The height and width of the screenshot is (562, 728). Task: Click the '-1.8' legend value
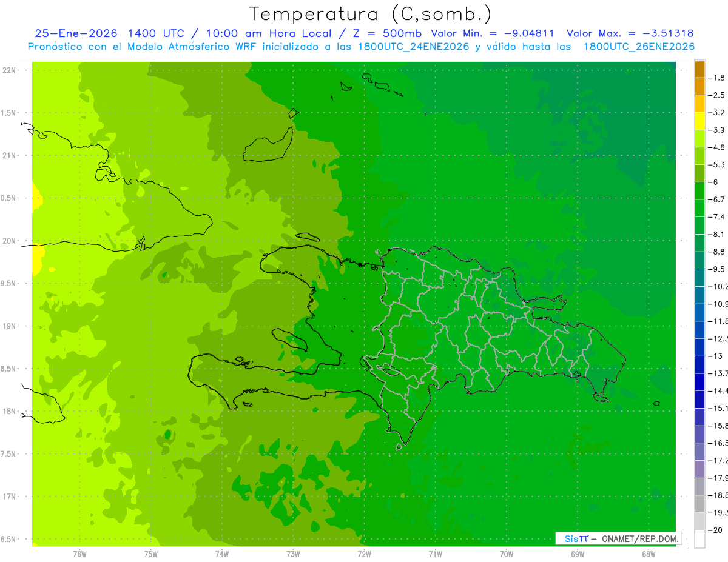pos(716,78)
